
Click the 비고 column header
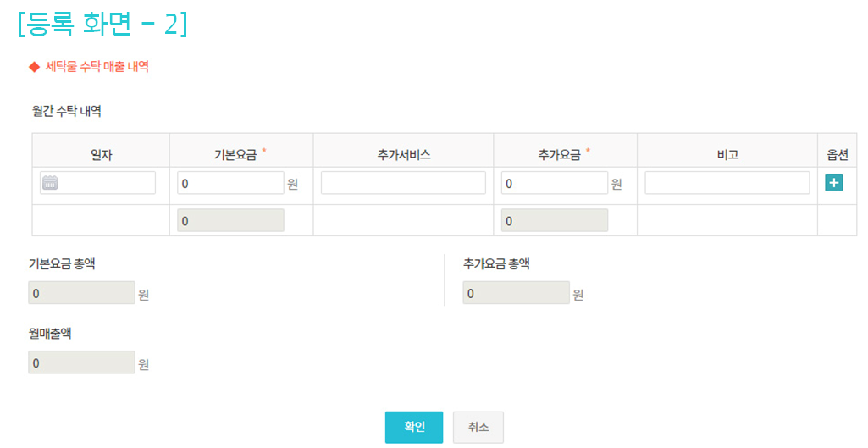[727, 154]
